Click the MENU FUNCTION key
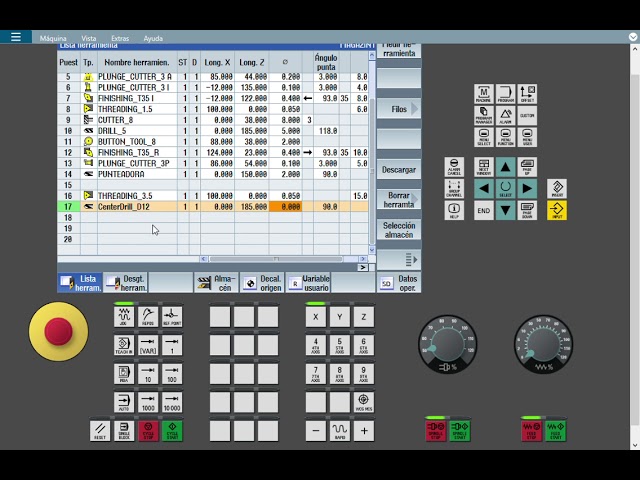This screenshot has height=480, width=640. (x=505, y=137)
